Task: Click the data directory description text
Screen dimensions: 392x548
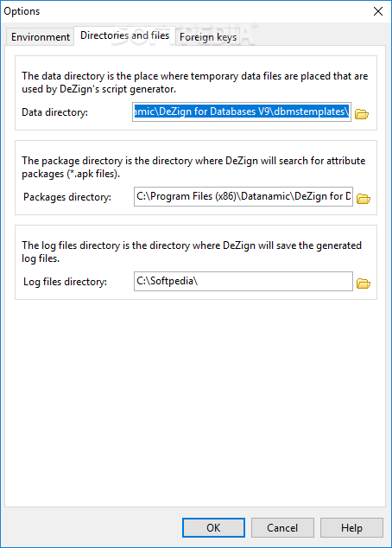Action: pyautogui.click(x=195, y=82)
